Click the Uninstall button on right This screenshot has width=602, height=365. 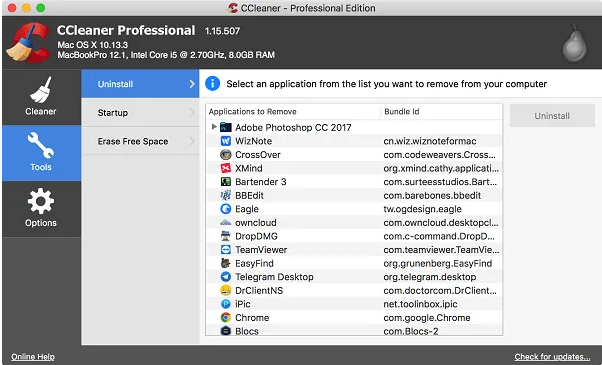pos(552,116)
